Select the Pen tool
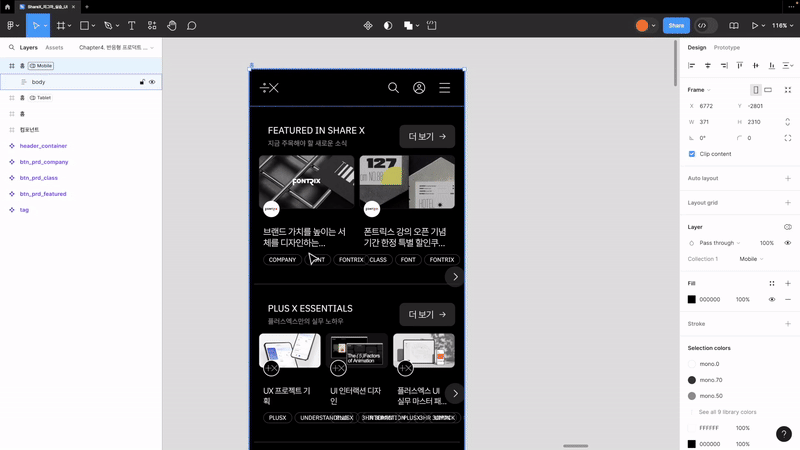Viewport: 800px width, 450px height. (108, 26)
